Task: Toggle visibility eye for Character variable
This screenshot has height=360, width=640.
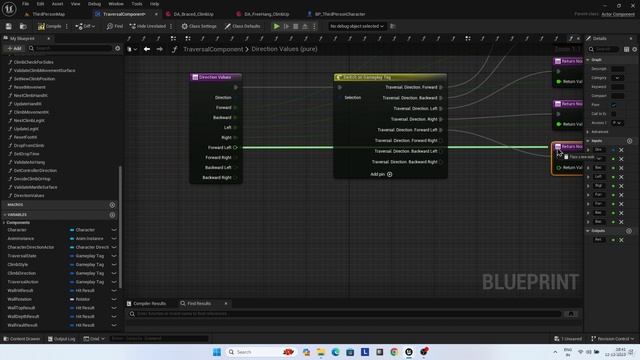Action: (x=114, y=230)
